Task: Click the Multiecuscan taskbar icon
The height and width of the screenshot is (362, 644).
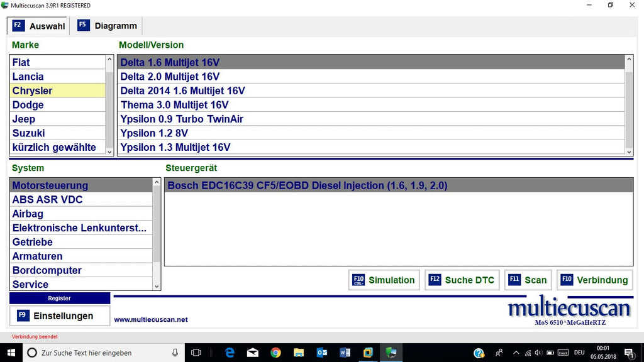Action: click(391, 353)
